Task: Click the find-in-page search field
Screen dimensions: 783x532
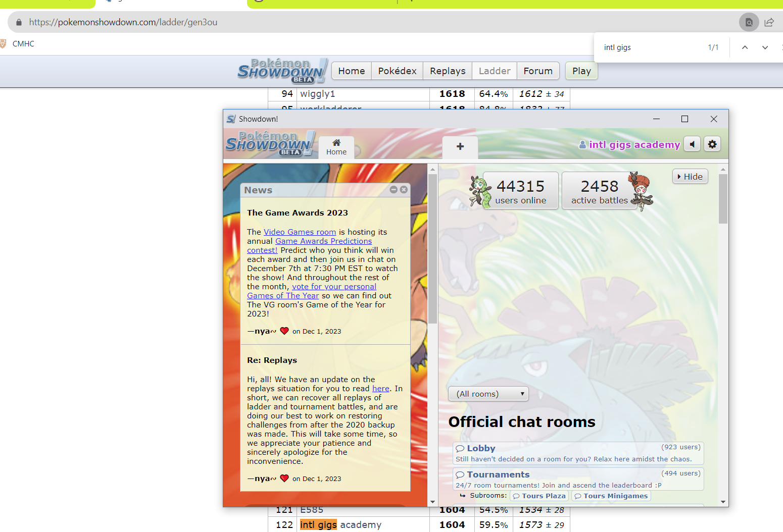Action: pos(652,47)
